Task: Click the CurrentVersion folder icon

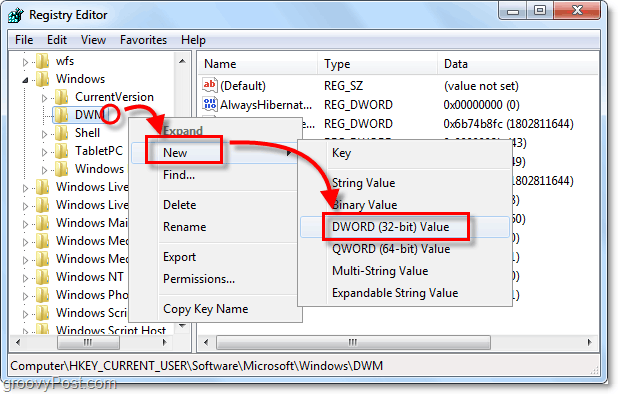Action: point(61,97)
